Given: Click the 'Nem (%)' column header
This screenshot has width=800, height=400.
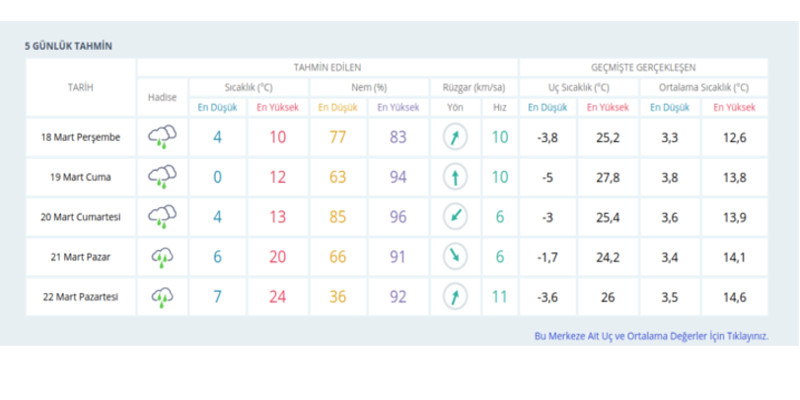Looking at the screenshot, I should [x=368, y=87].
